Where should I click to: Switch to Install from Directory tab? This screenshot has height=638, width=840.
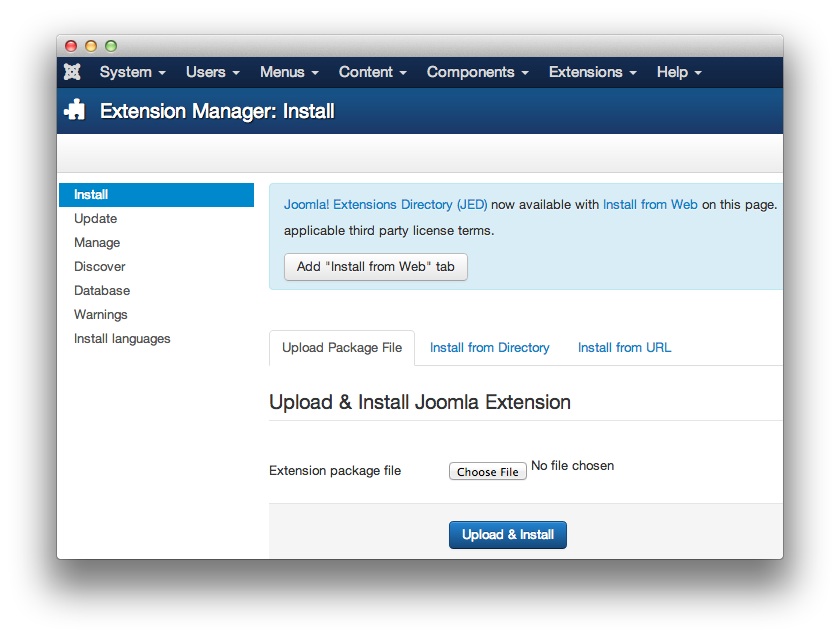490,348
